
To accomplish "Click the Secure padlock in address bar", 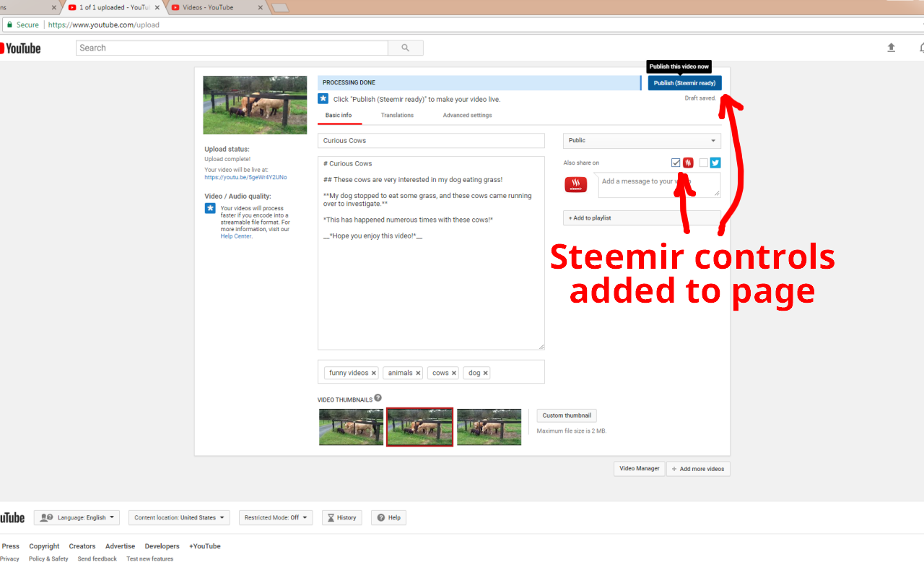I will click(x=10, y=25).
